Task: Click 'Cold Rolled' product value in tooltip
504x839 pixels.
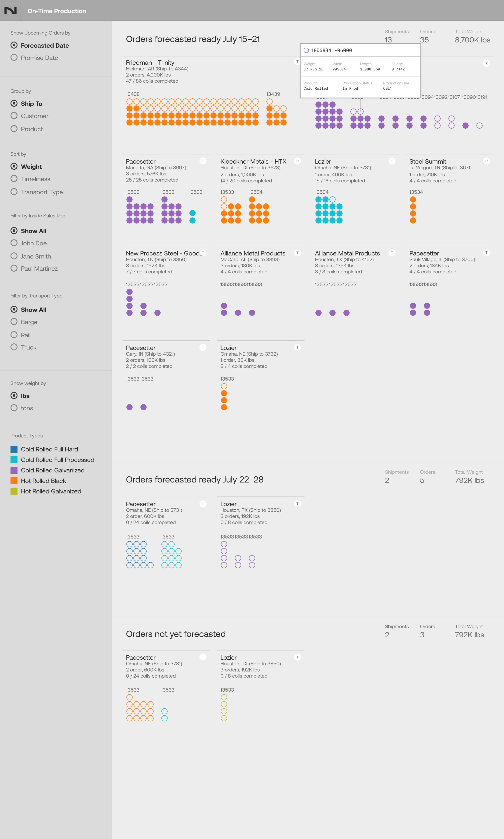Action: tap(315, 88)
